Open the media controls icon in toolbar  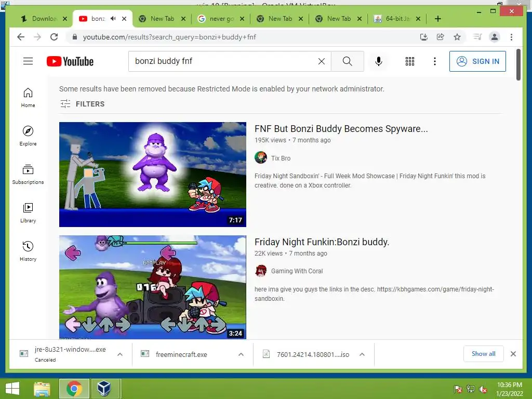click(x=477, y=37)
